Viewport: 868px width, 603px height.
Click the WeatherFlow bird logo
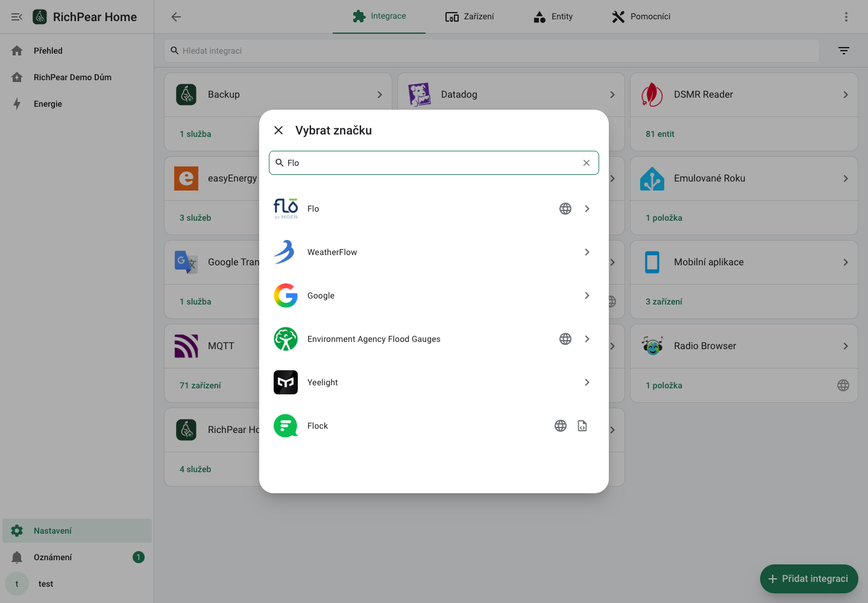(286, 252)
